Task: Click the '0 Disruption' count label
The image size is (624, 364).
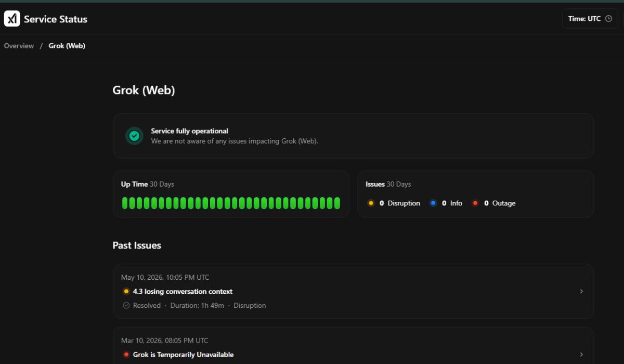Action: click(399, 203)
